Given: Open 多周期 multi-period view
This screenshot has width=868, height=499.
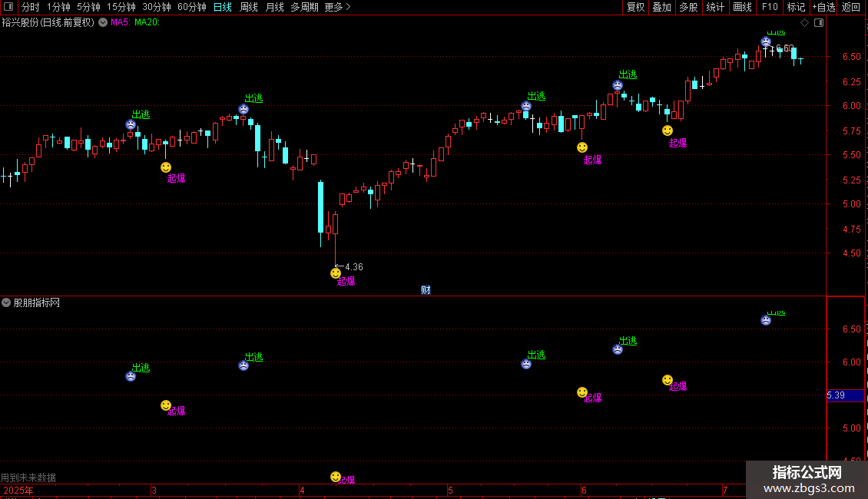Looking at the screenshot, I should pyautogui.click(x=304, y=7).
